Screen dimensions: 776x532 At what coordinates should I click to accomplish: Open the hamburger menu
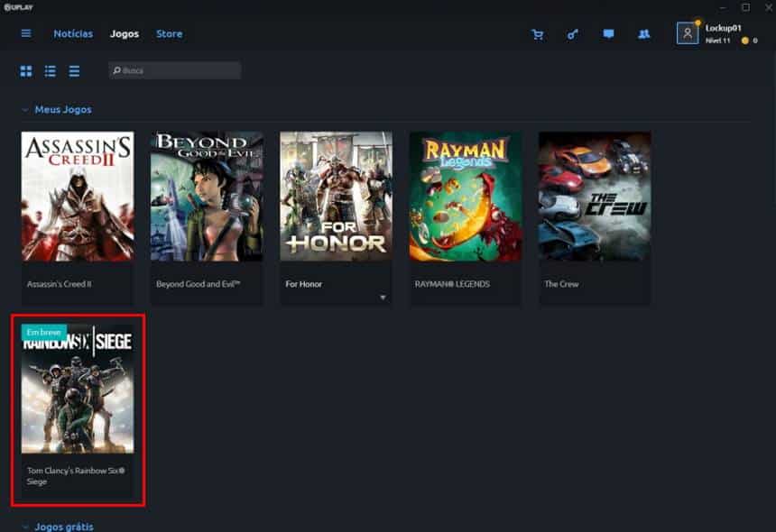(26, 33)
